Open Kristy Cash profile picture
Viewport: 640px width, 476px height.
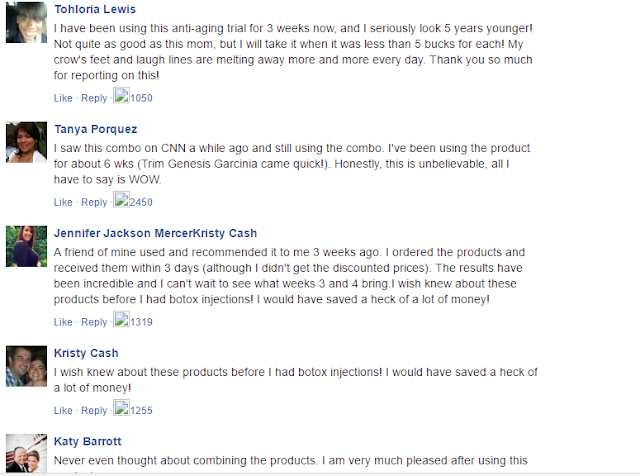[x=26, y=366]
